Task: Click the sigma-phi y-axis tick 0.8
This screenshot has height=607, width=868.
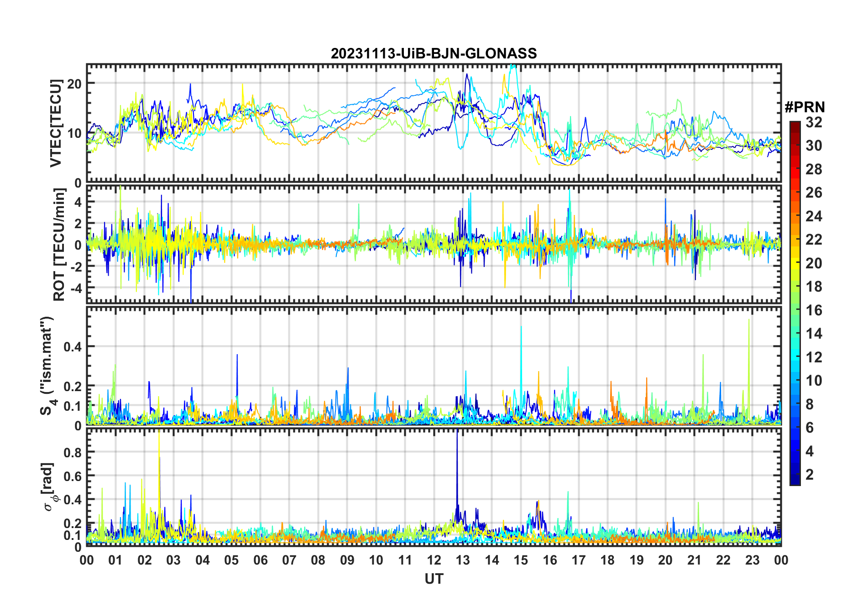Action: click(73, 452)
